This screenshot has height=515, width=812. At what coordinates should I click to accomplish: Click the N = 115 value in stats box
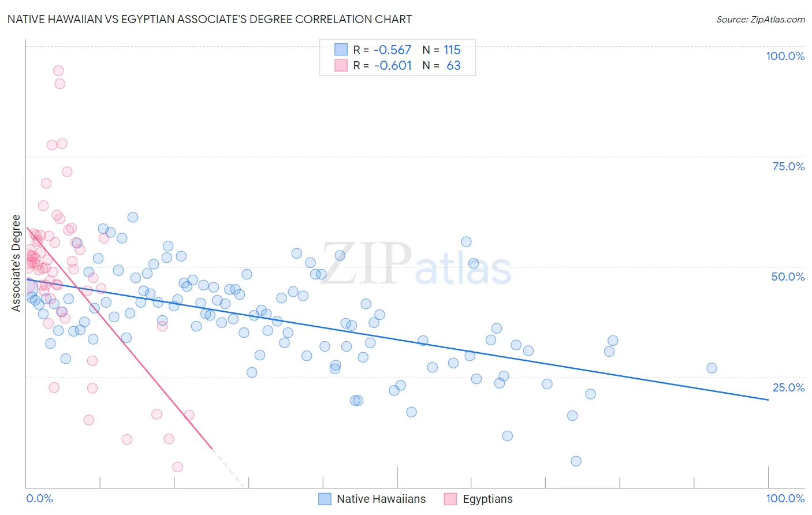[x=442, y=50]
